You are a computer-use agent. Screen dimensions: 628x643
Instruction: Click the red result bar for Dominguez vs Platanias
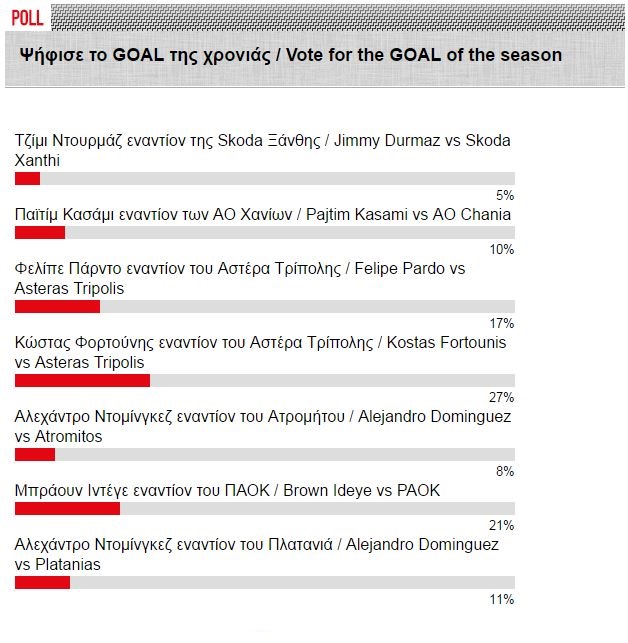pyautogui.click(x=42, y=583)
